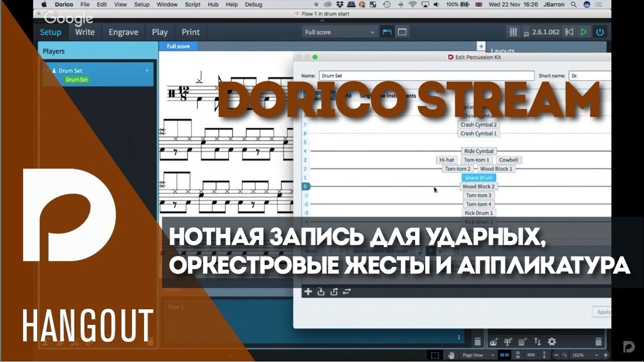The image size is (644, 362).
Task: Delete layout trash icon in Layouts panel
Action: (598, 342)
